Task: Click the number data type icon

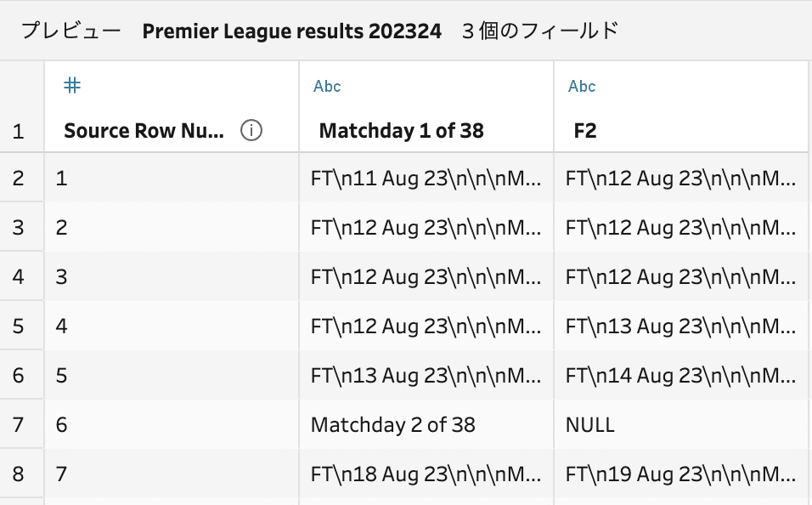Action: pyautogui.click(x=72, y=86)
